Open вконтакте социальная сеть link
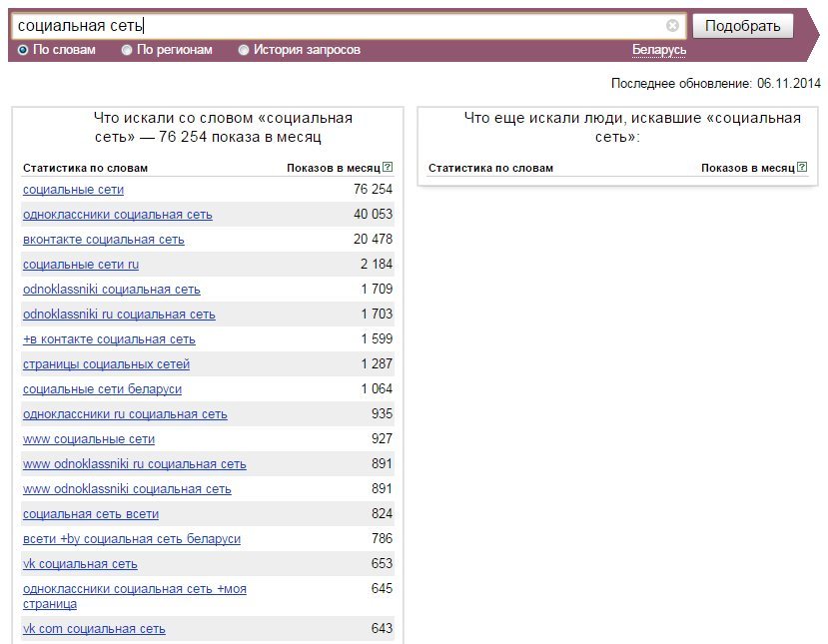 click(x=104, y=240)
